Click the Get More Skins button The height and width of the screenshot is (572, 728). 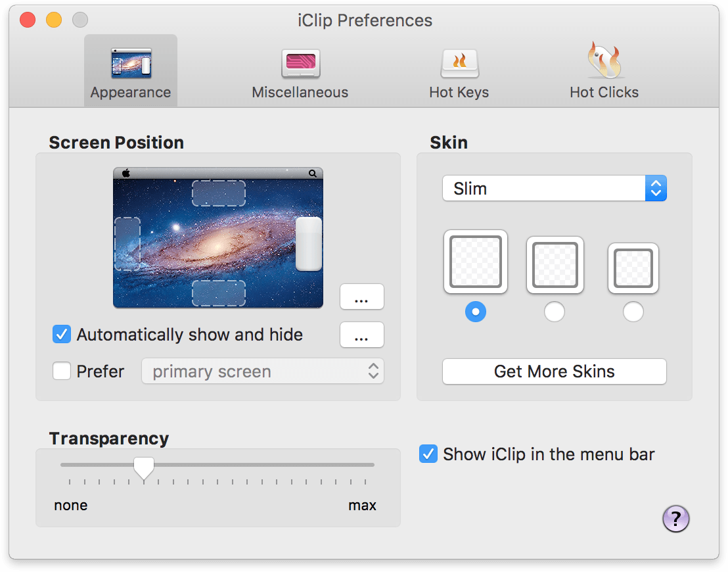(x=554, y=371)
